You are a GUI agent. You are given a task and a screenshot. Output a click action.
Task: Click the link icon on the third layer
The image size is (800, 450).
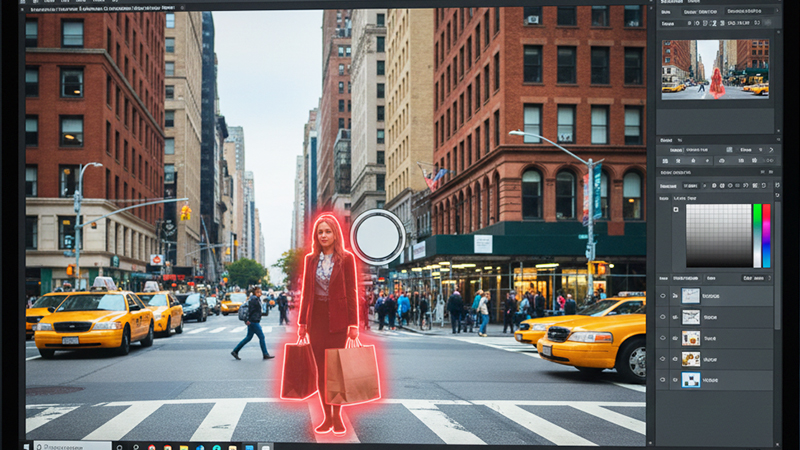pyautogui.click(x=673, y=339)
